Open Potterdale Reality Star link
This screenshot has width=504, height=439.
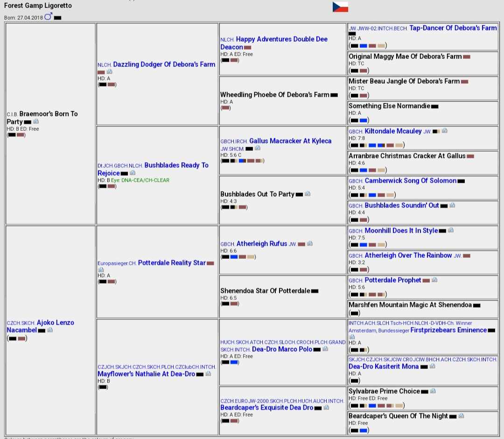click(172, 263)
